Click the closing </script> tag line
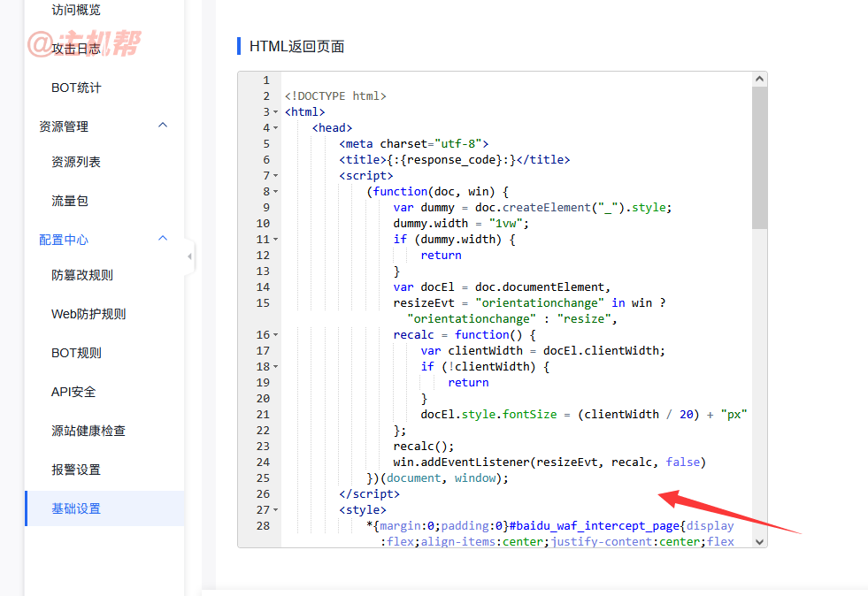 (369, 494)
